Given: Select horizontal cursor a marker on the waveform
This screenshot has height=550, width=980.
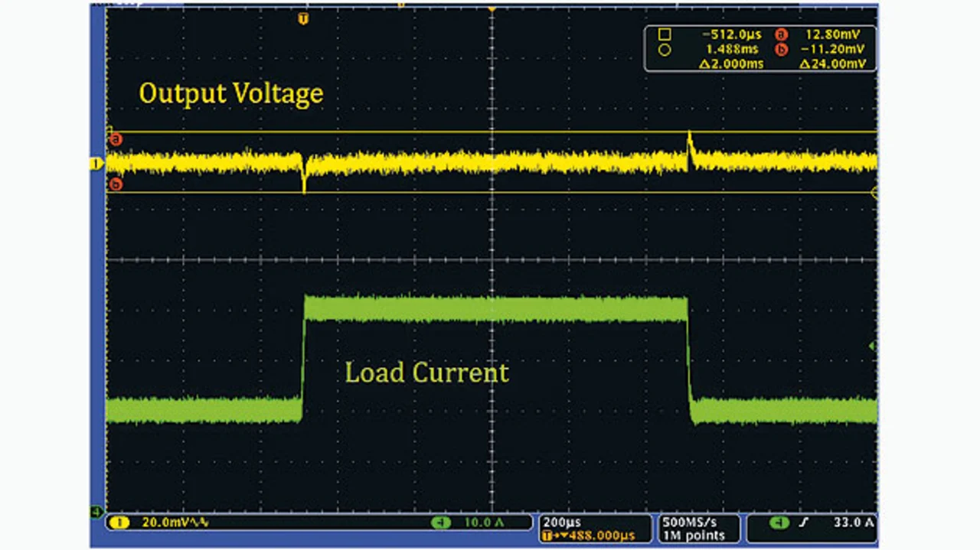Looking at the screenshot, I should click(x=116, y=139).
